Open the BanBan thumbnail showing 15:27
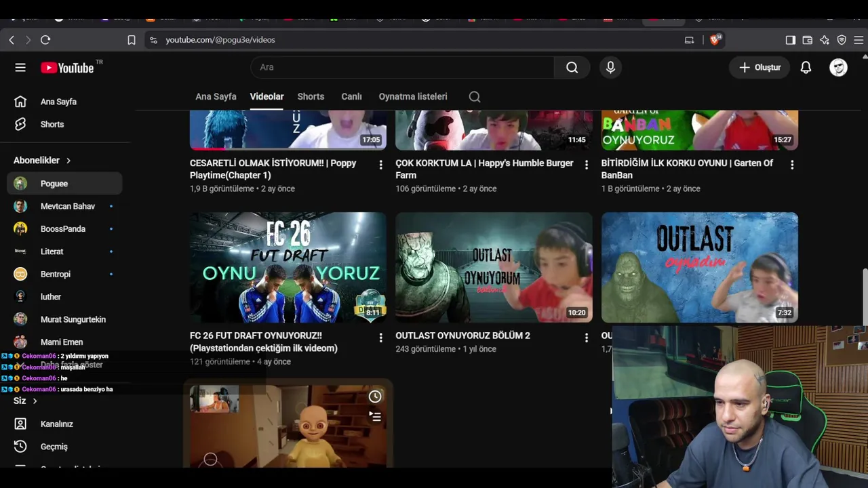Viewport: 868px width, 488px height. point(700,130)
